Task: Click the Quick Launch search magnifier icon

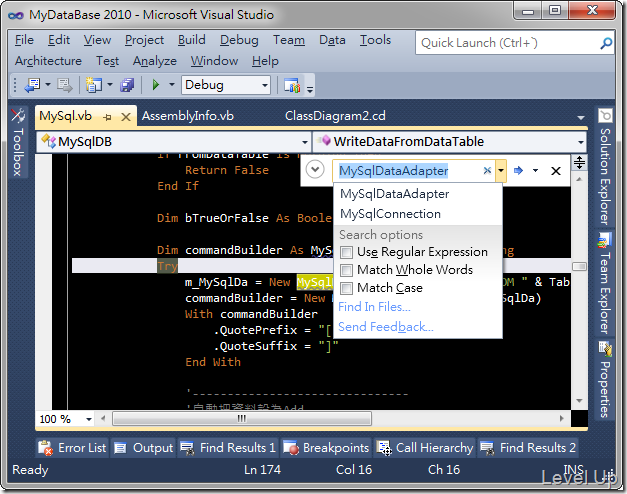Action: point(606,43)
